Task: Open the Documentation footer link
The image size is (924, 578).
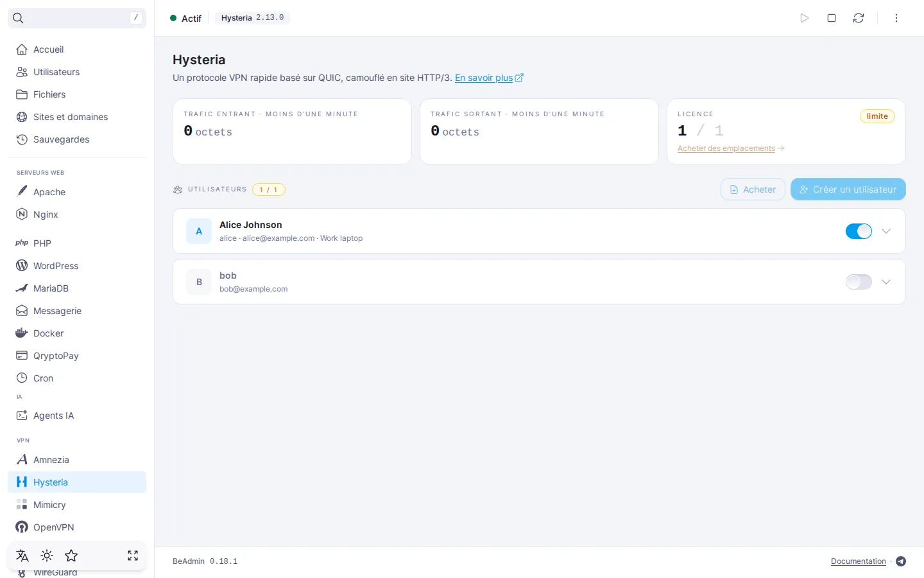Action: pos(858,561)
